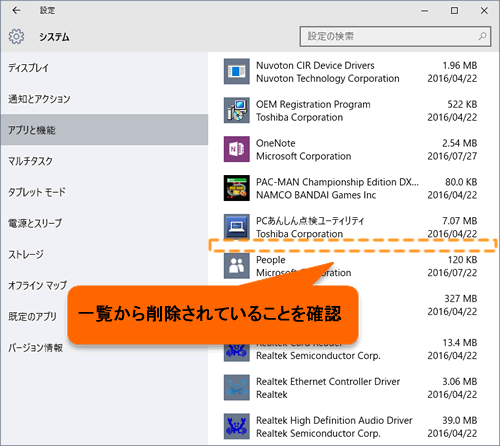Open バージョン情報 settings page

[x=35, y=348]
